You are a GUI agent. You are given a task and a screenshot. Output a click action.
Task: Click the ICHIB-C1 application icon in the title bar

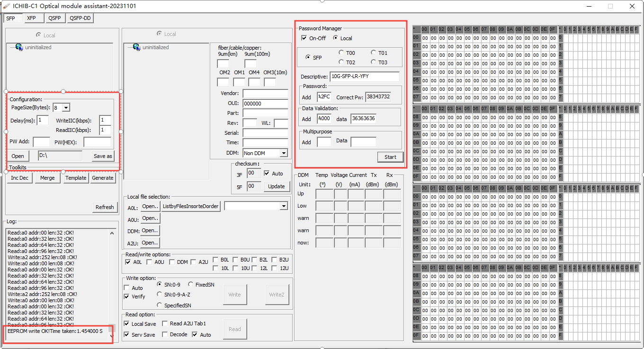tap(6, 6)
